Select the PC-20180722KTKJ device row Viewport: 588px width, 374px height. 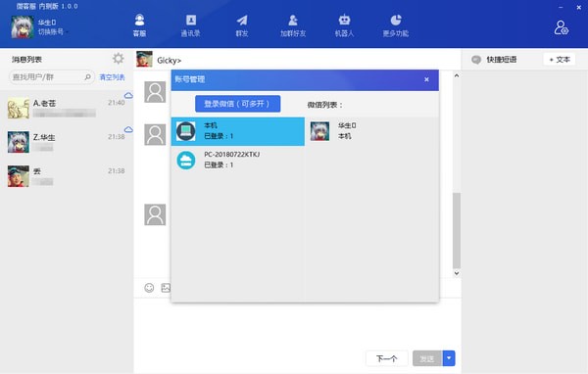(x=238, y=160)
